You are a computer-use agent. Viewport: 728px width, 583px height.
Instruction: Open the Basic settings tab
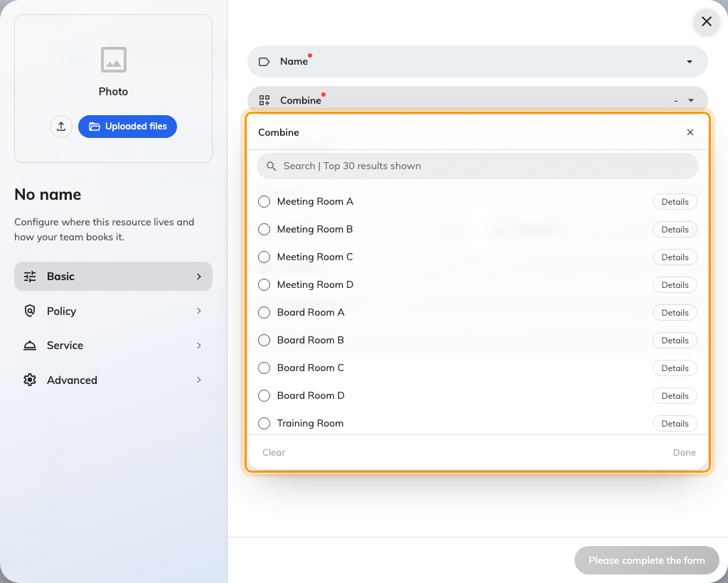pos(113,276)
